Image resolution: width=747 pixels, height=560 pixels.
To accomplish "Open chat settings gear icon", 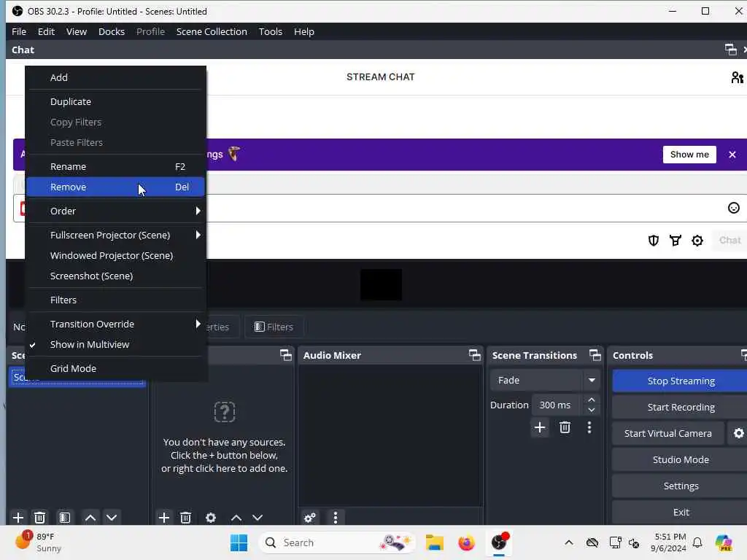I will [697, 241].
